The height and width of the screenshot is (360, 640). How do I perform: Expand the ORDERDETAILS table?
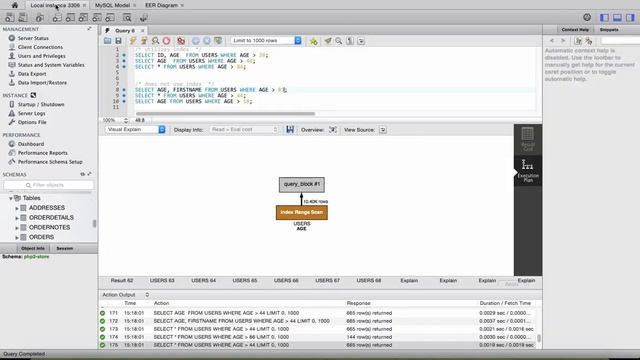[17, 218]
